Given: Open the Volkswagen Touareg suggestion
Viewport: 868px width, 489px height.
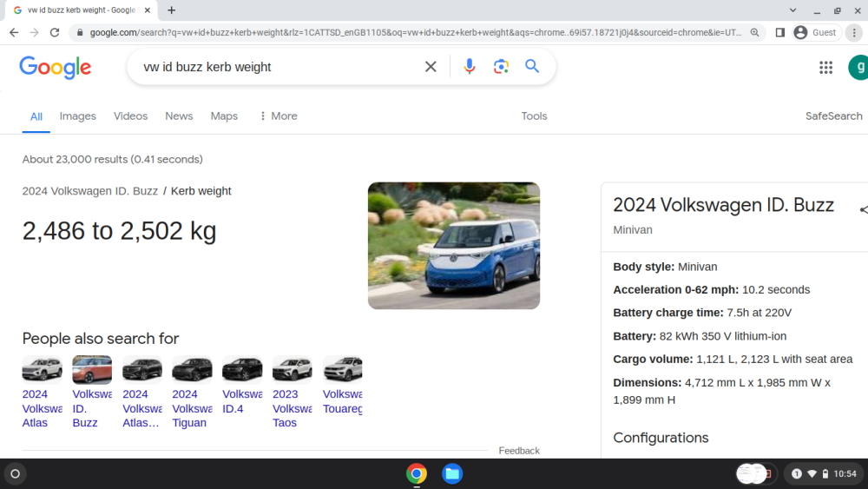Looking at the screenshot, I should point(343,385).
